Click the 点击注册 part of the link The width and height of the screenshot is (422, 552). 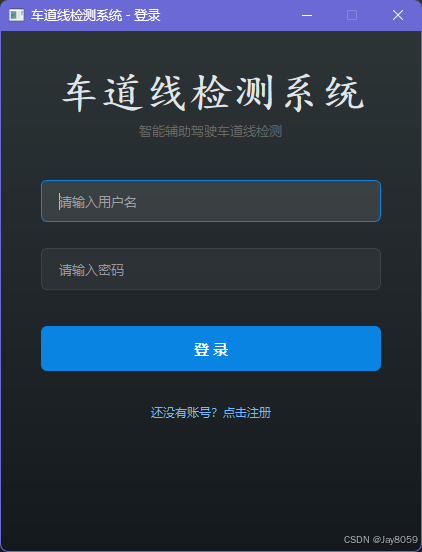pos(247,413)
